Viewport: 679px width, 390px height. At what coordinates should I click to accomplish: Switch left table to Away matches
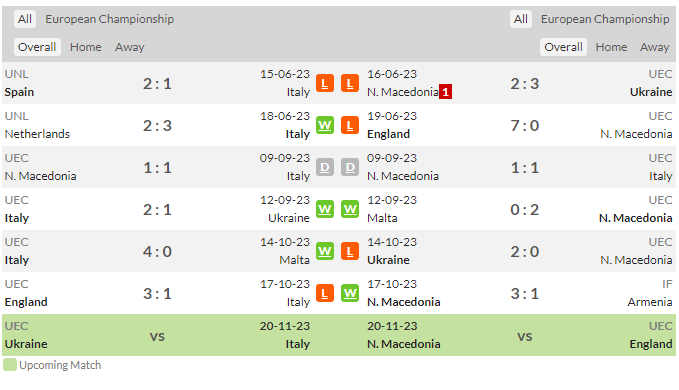point(129,47)
